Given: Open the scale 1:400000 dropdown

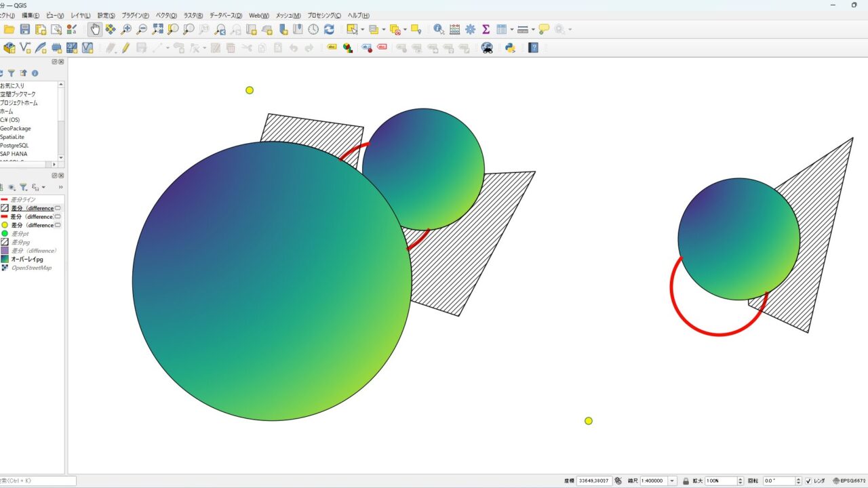Looking at the screenshot, I should (x=672, y=481).
